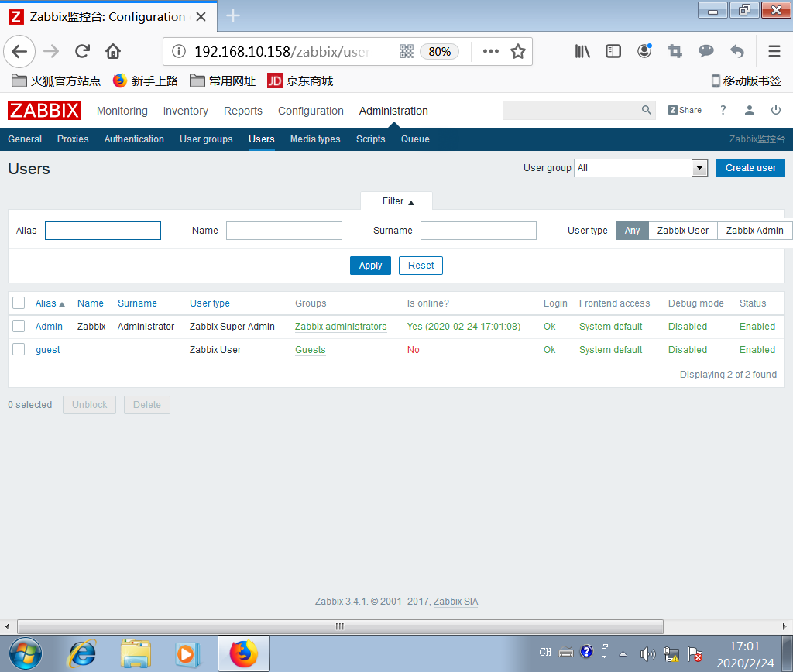The width and height of the screenshot is (793, 672).
Task: Reload the page with the refresh icon
Action: (x=82, y=51)
